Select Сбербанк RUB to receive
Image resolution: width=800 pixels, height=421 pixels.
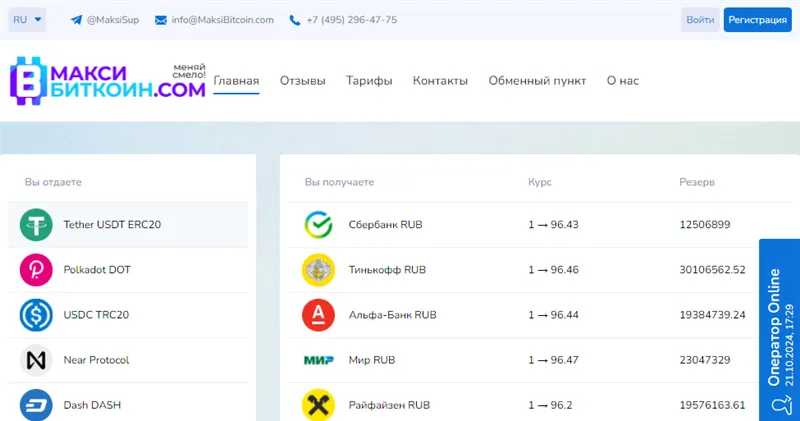click(x=386, y=225)
